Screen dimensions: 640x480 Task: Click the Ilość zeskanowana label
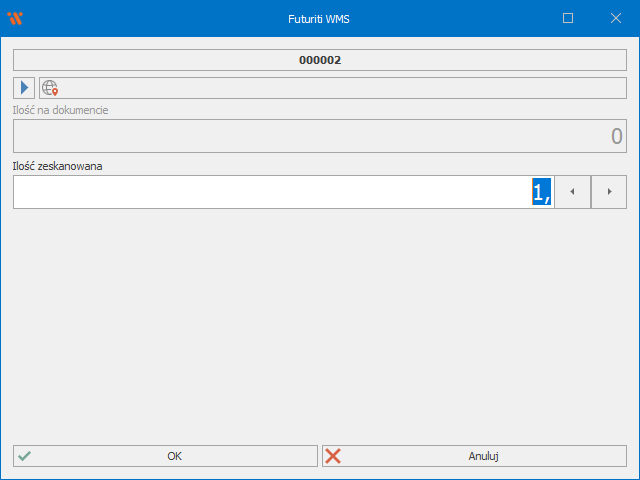[57, 166]
